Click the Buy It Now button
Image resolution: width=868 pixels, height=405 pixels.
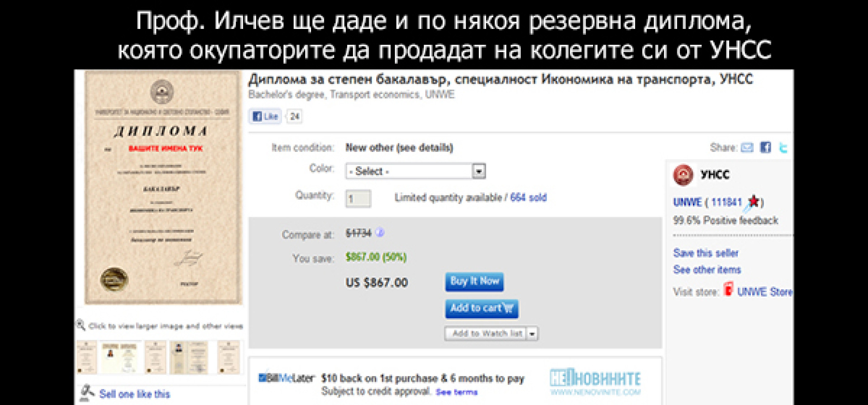click(474, 282)
